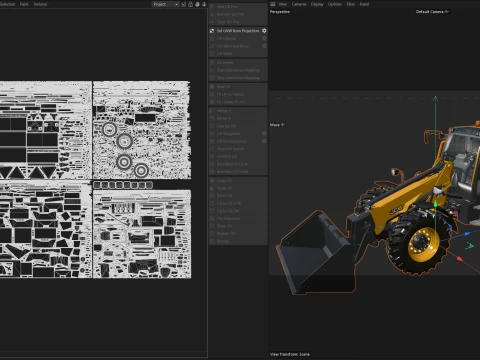This screenshot has width=480, height=360.
Task: Click the Cycle UV CCW command
Action: [x=238, y=203]
